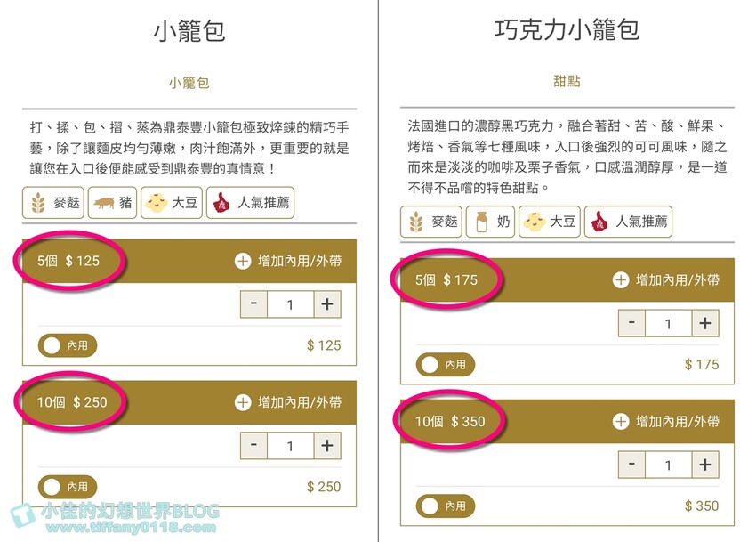Increase quantity for 5個 $125 小籠包
The width and height of the screenshot is (756, 542).
(x=327, y=304)
